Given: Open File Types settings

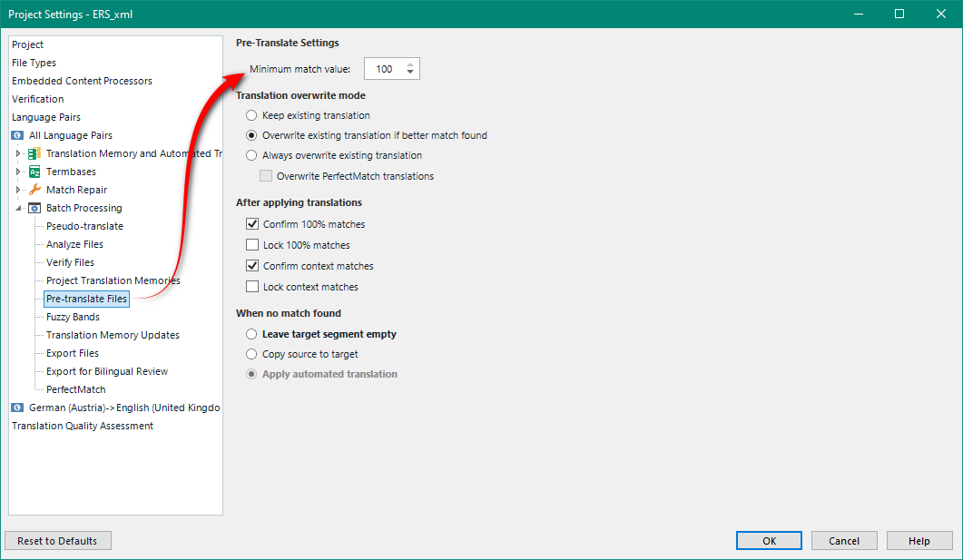Looking at the screenshot, I should click(34, 63).
